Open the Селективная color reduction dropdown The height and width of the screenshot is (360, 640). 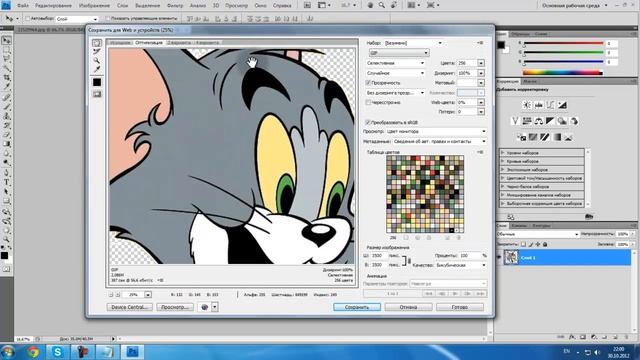pyautogui.click(x=395, y=63)
